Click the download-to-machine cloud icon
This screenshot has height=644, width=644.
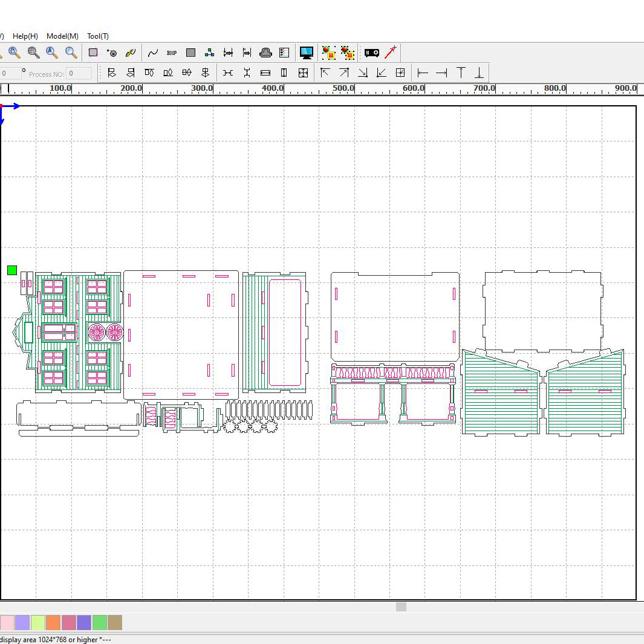pos(265,53)
